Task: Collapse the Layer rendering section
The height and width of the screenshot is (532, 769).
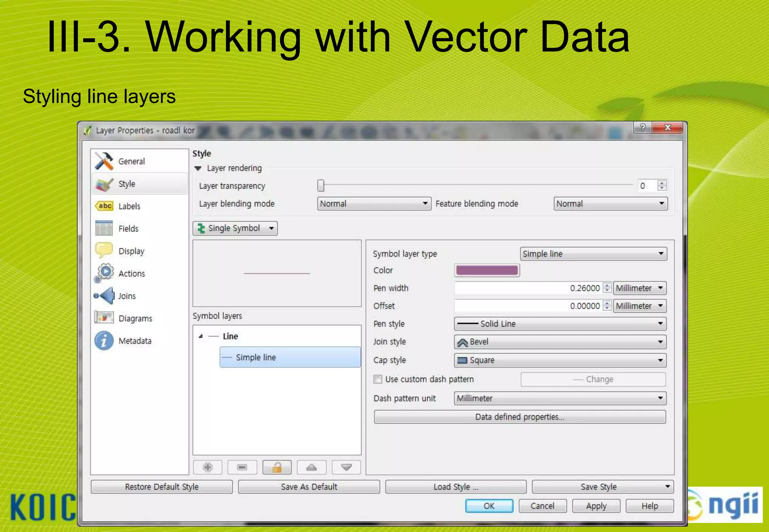Action: [x=198, y=168]
